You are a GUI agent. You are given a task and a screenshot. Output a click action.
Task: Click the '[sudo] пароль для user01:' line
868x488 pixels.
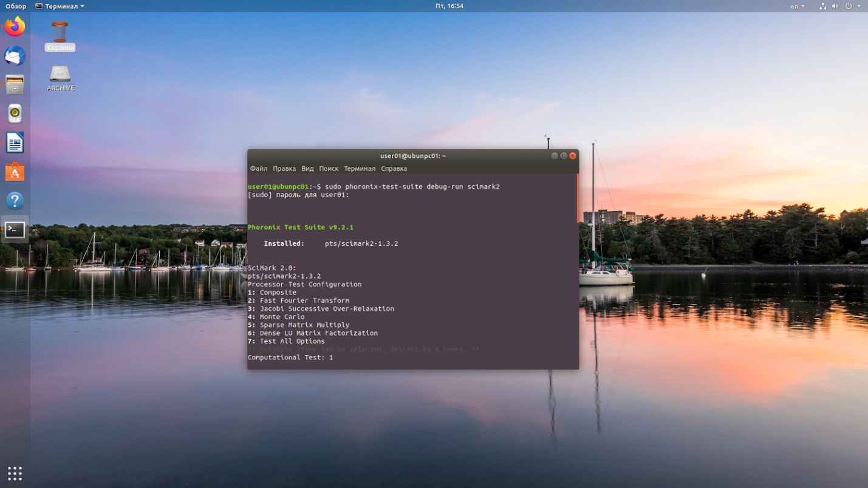click(298, 195)
